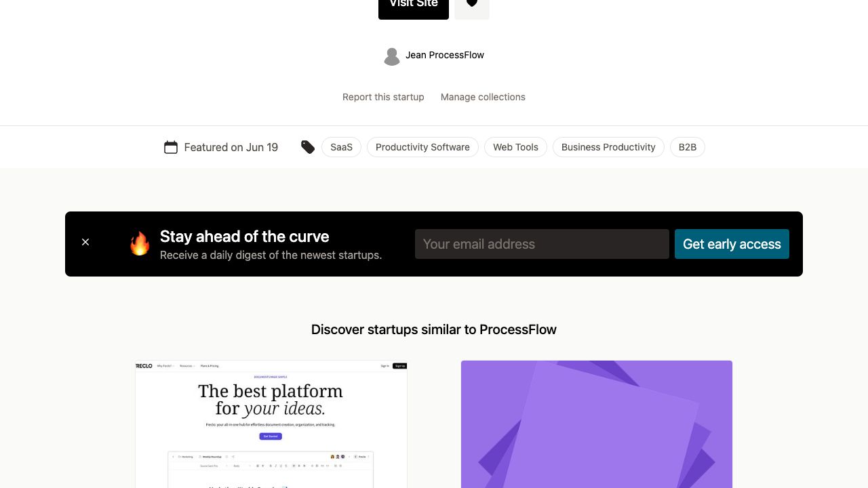Click the Featured on Jun 19 text

tap(231, 147)
